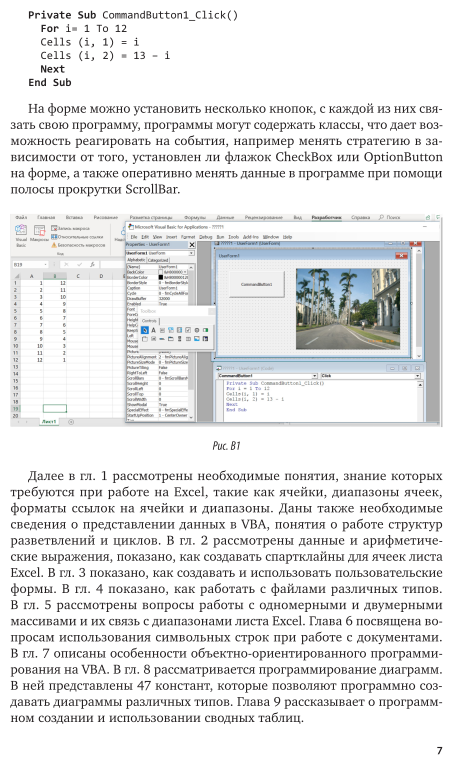Select the MultiPage control in Toolbox
Image resolution: width=453 pixels, height=765 pixels.
[x=171, y=339]
